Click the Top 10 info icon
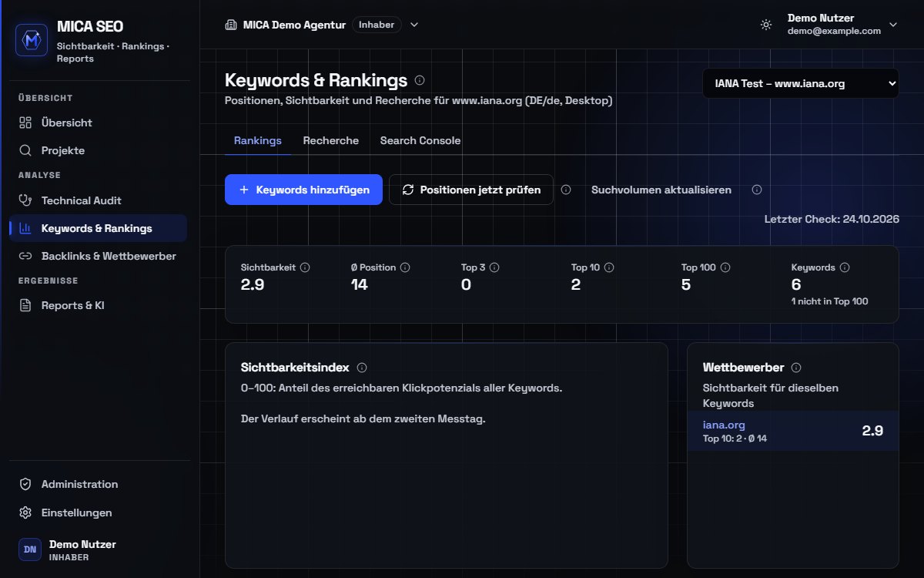Screen dimensions: 924x578 click(609, 267)
